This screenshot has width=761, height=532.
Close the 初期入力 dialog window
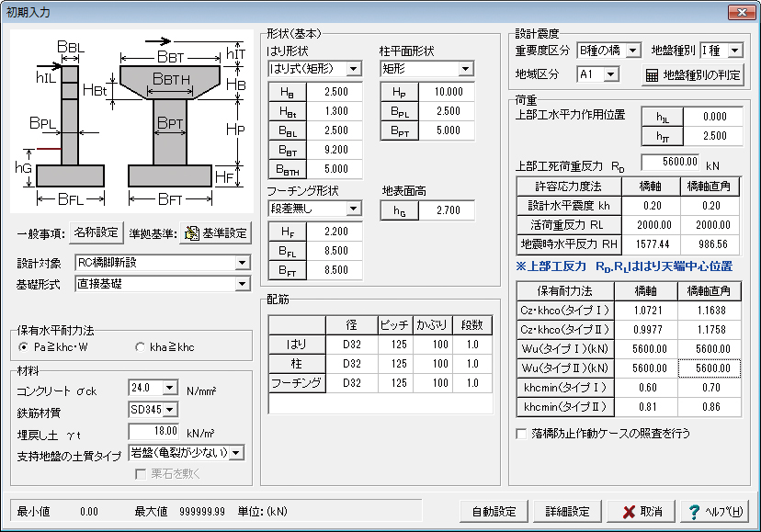coord(742,12)
